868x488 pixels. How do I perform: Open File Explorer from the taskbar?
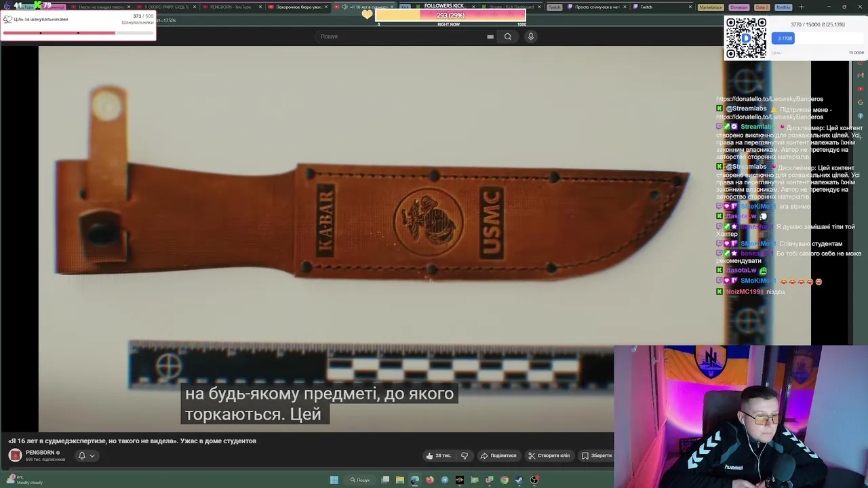400,480
